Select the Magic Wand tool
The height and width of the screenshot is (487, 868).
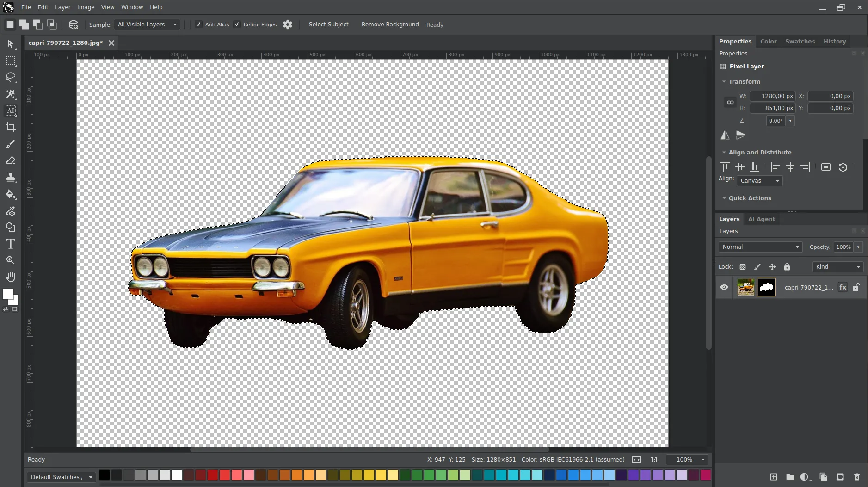11,94
